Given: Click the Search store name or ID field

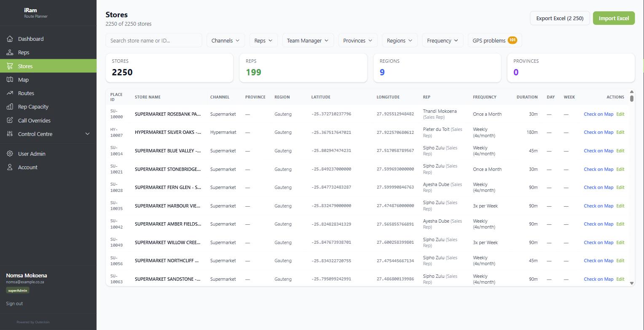Looking at the screenshot, I should tap(154, 40).
